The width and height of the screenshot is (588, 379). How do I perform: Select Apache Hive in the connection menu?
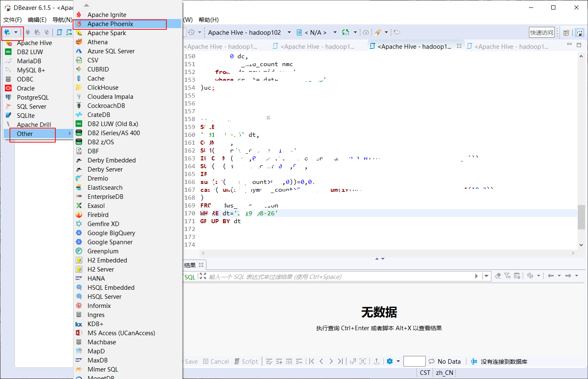click(38, 43)
